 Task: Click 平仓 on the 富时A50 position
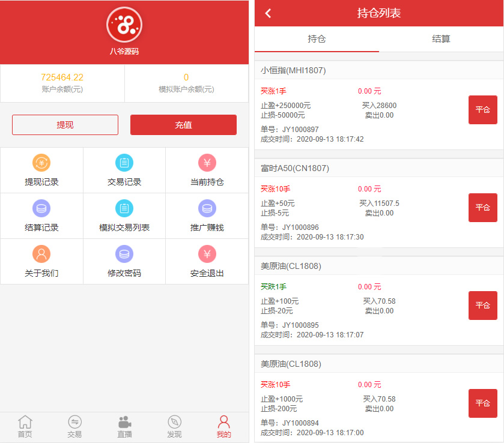(482, 208)
